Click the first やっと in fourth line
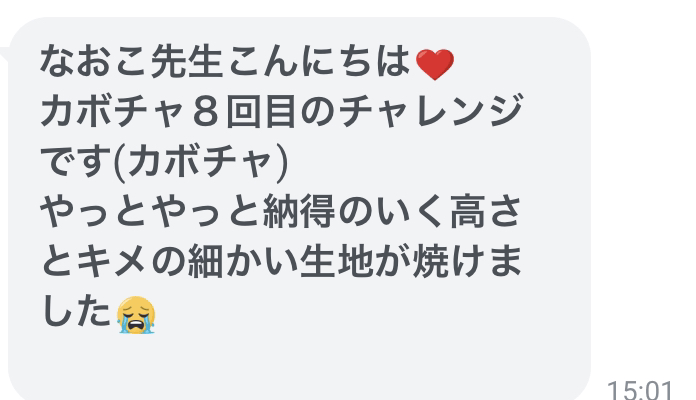The width and height of the screenshot is (696, 400). coord(94,212)
